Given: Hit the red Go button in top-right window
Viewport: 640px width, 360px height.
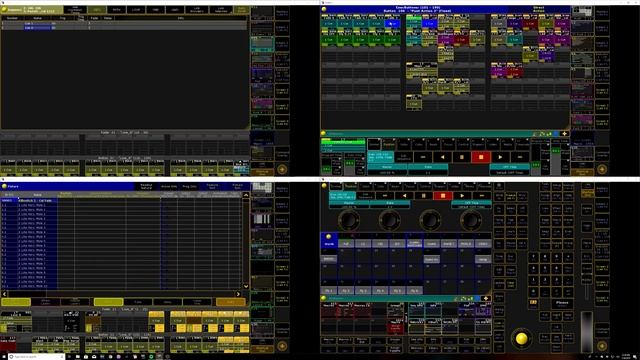Looking at the screenshot, I should tap(481, 157).
